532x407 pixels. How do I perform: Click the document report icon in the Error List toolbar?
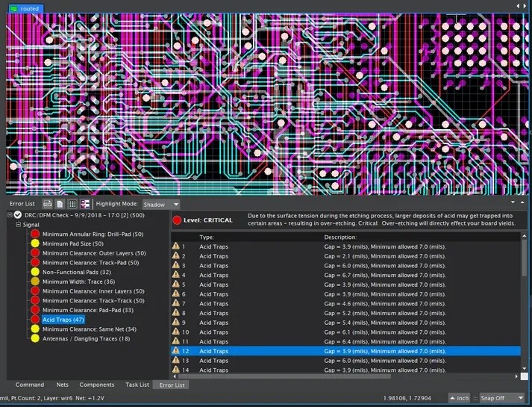point(60,204)
